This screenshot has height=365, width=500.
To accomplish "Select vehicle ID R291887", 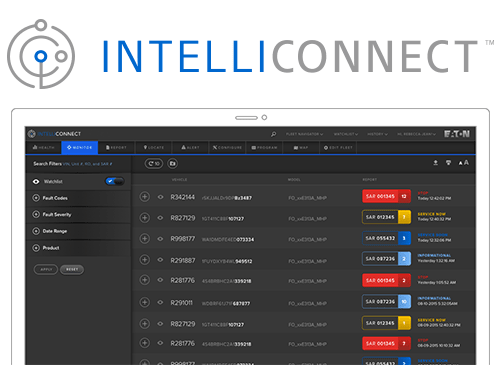I will pos(183,260).
